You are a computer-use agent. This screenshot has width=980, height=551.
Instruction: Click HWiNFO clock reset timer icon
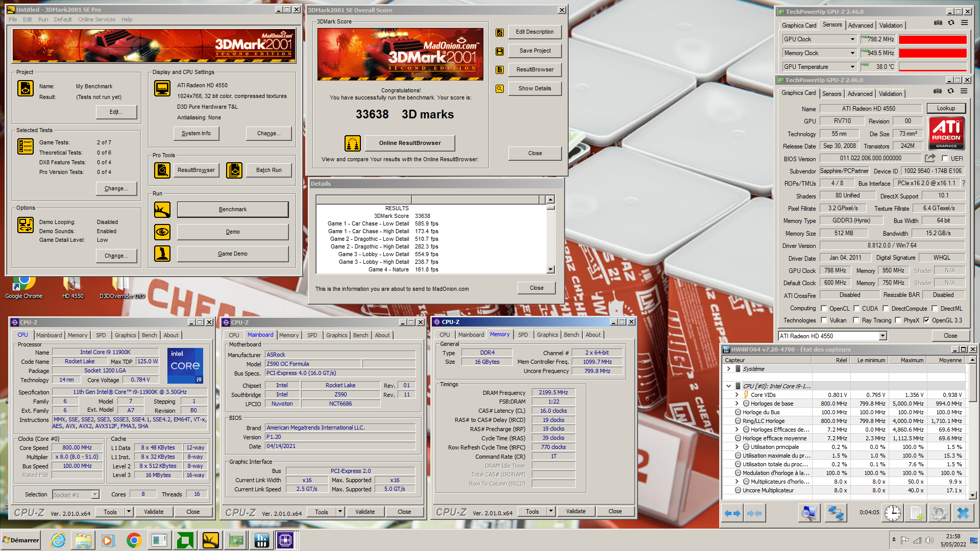(x=893, y=513)
